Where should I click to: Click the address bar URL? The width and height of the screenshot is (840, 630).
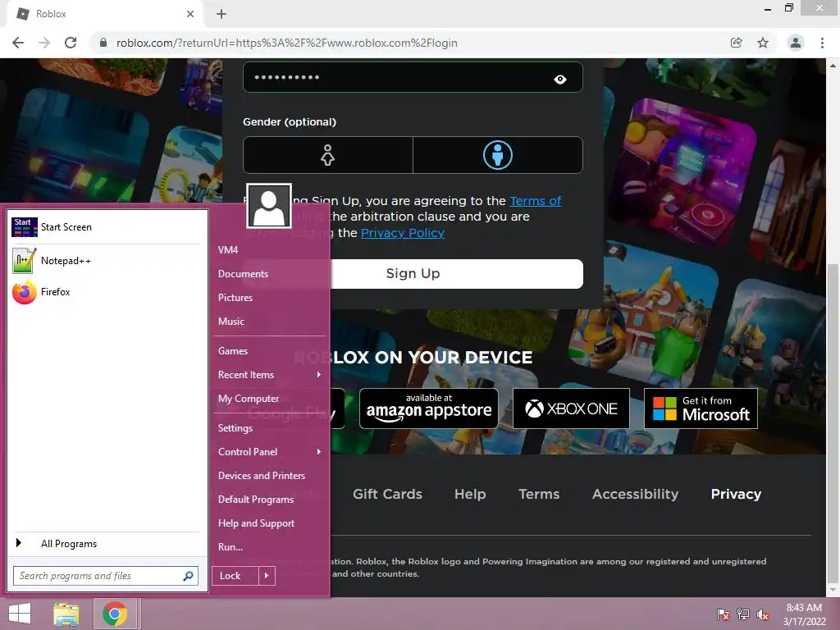[x=286, y=43]
